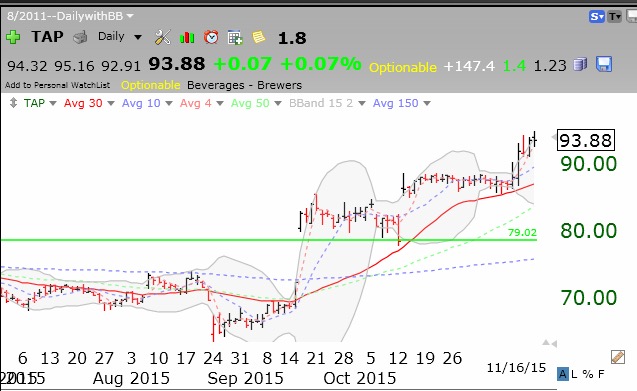Click the calendar grid plus icon
The height and width of the screenshot is (391, 637).
coord(235,37)
